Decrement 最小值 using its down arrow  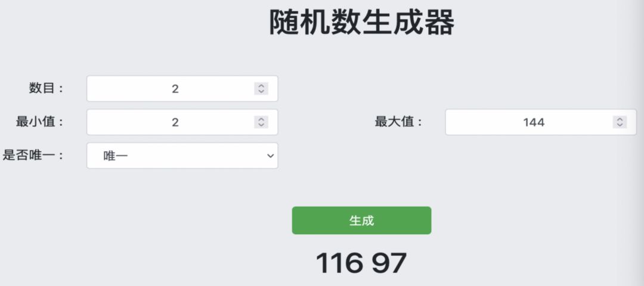pyautogui.click(x=261, y=125)
